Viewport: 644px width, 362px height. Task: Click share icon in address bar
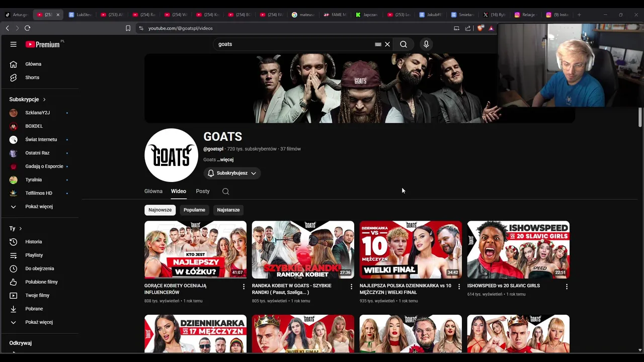pos(468,28)
